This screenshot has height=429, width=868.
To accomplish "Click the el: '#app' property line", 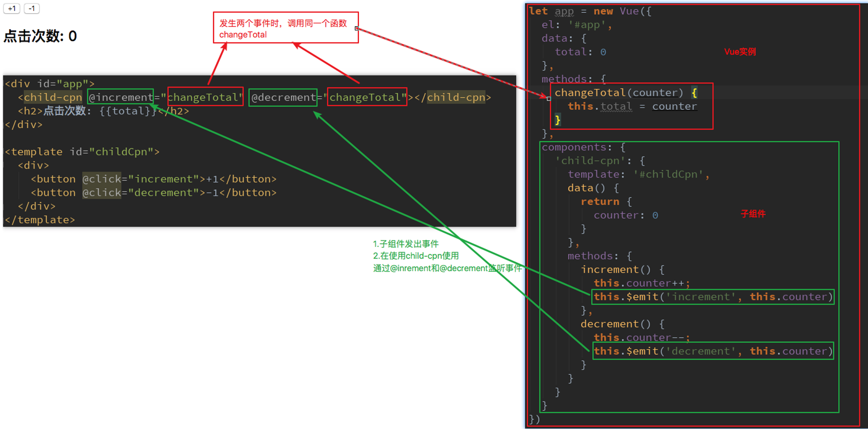I will tap(576, 25).
